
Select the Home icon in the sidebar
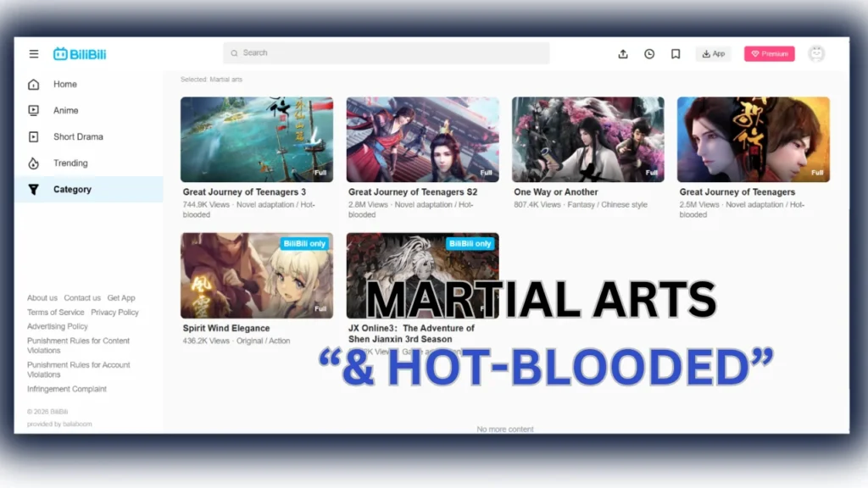33,84
